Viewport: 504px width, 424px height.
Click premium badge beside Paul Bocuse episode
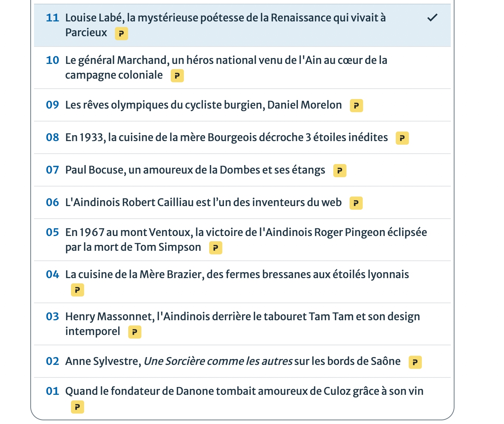[340, 171]
